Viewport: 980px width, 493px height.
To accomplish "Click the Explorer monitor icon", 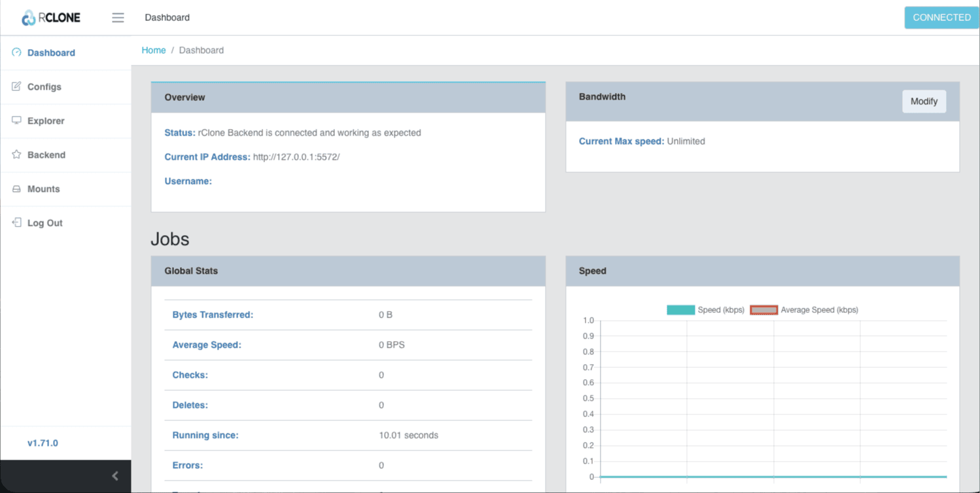I will 16,120.
